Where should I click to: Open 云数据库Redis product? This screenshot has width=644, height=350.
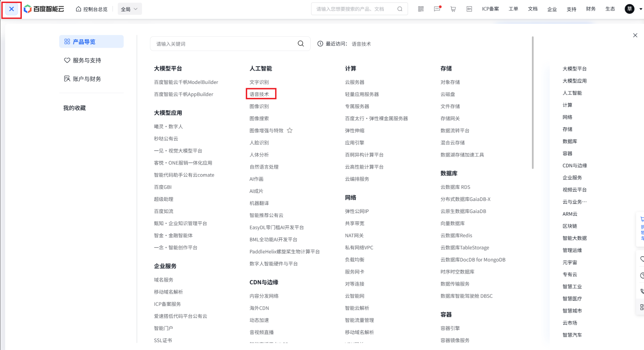coord(456,236)
